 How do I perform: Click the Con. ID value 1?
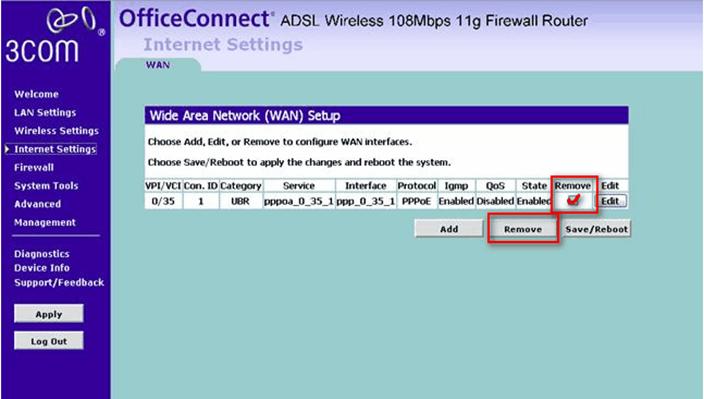point(201,201)
